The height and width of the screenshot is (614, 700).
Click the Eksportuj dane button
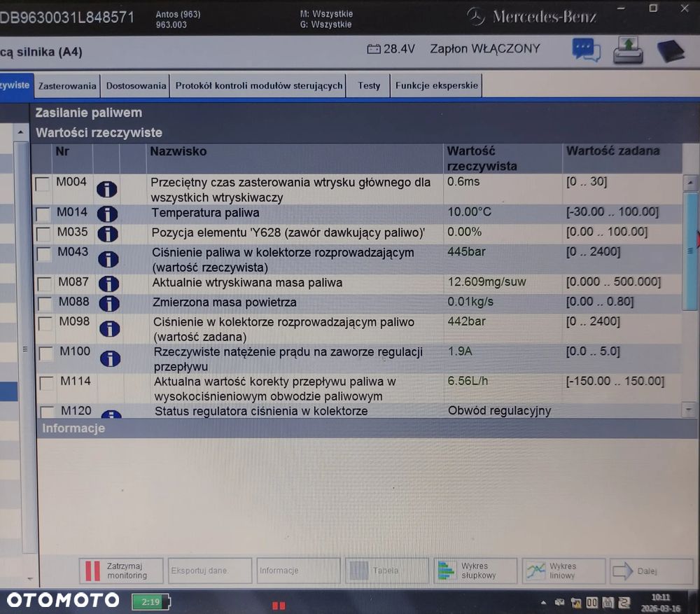(210, 571)
